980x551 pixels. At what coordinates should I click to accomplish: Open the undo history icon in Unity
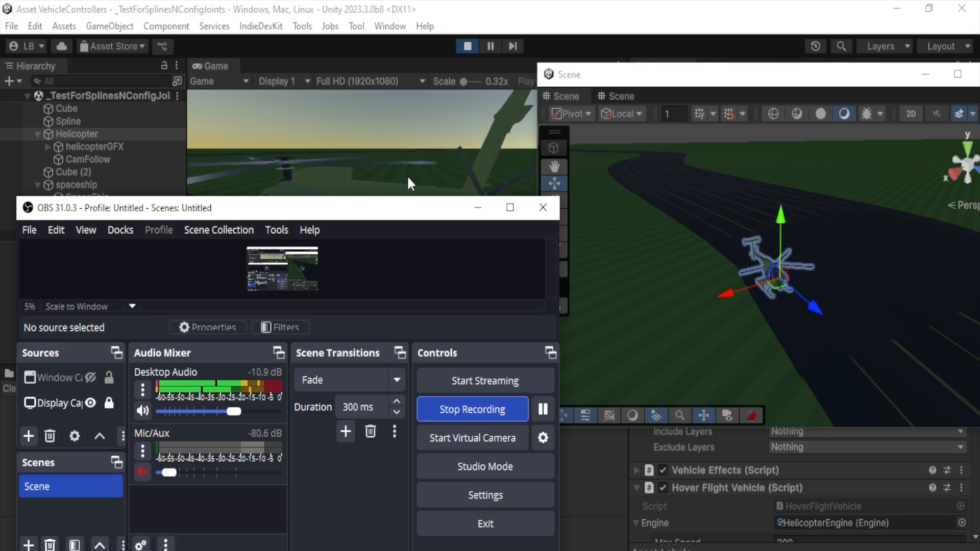click(x=816, y=46)
